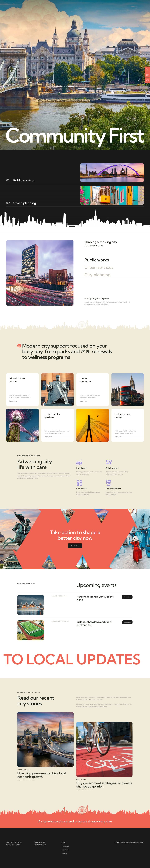Image resolution: width=150 pixels, height=868 pixels.
Task: Click the 'REGULATIONS' category label
Action: 81,779
